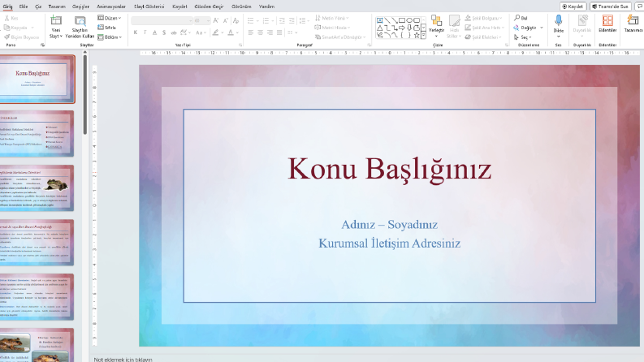The image size is (644, 362).
Task: Click the Duyarlılık sensitivity icon
Action: point(582,20)
